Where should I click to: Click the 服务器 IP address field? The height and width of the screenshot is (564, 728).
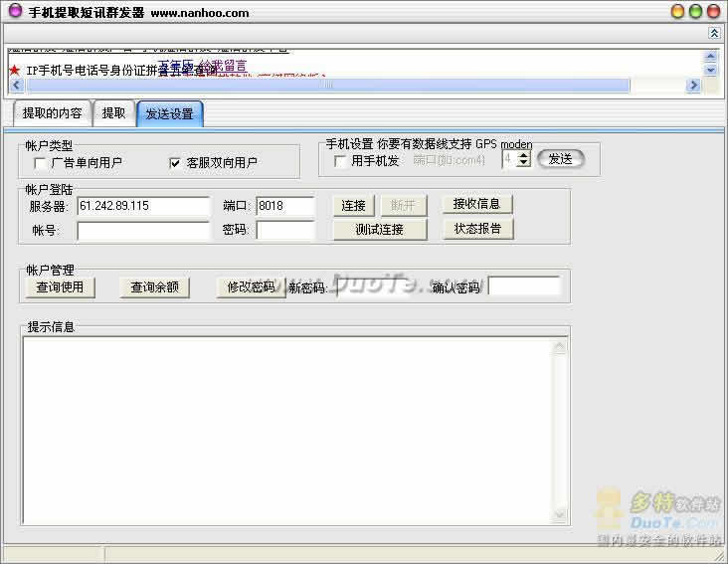point(143,206)
